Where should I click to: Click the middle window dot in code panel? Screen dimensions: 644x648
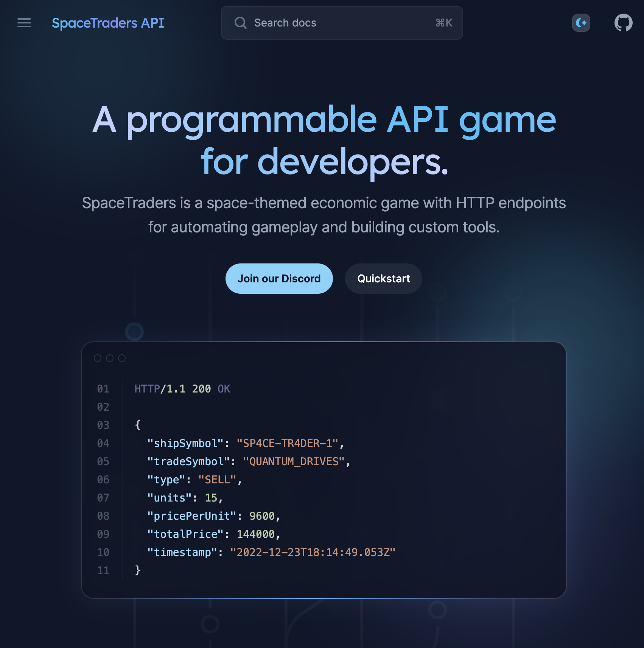[110, 358]
